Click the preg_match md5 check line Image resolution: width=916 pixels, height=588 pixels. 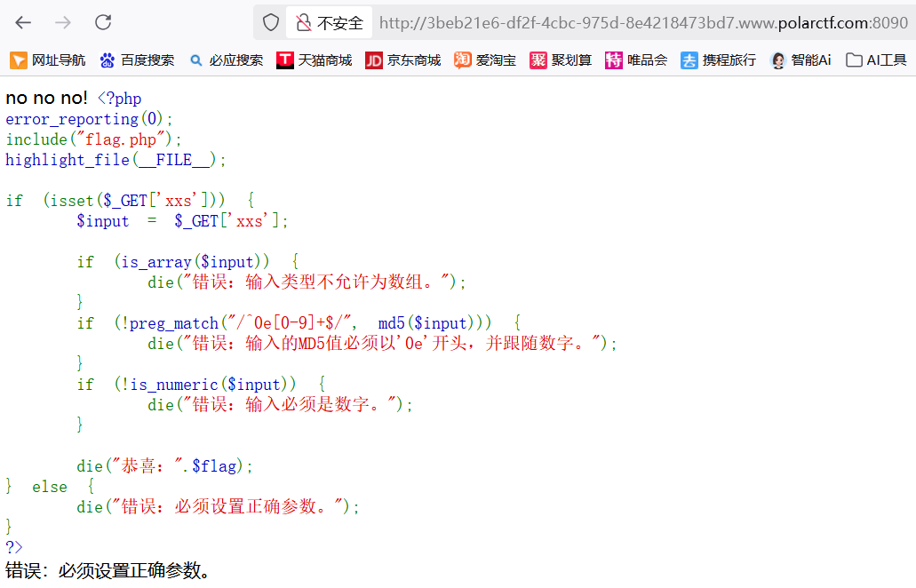299,323
